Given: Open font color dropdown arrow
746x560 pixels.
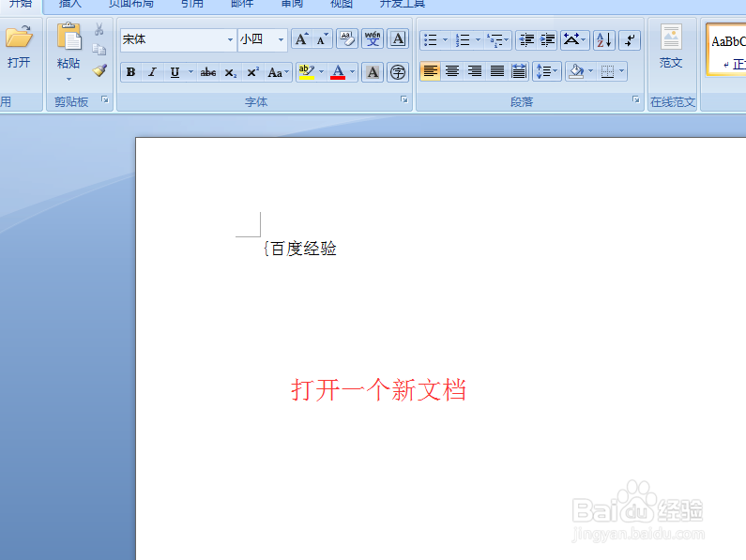Looking at the screenshot, I should [353, 72].
